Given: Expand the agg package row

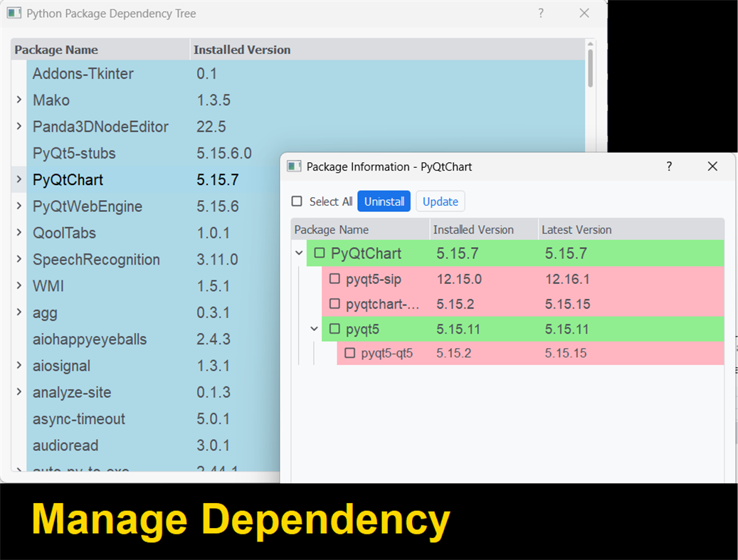Looking at the screenshot, I should click(19, 312).
